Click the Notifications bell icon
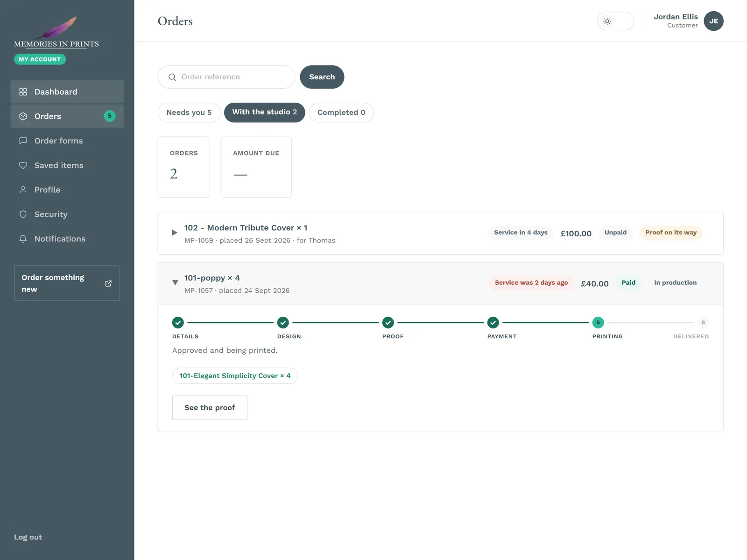The width and height of the screenshot is (747, 560). pyautogui.click(x=23, y=239)
